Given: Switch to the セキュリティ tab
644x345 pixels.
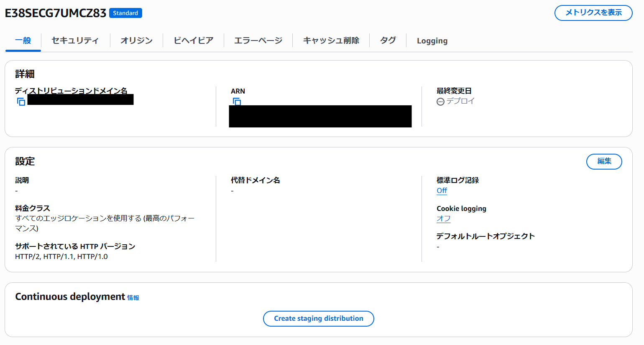Looking at the screenshot, I should 75,41.
